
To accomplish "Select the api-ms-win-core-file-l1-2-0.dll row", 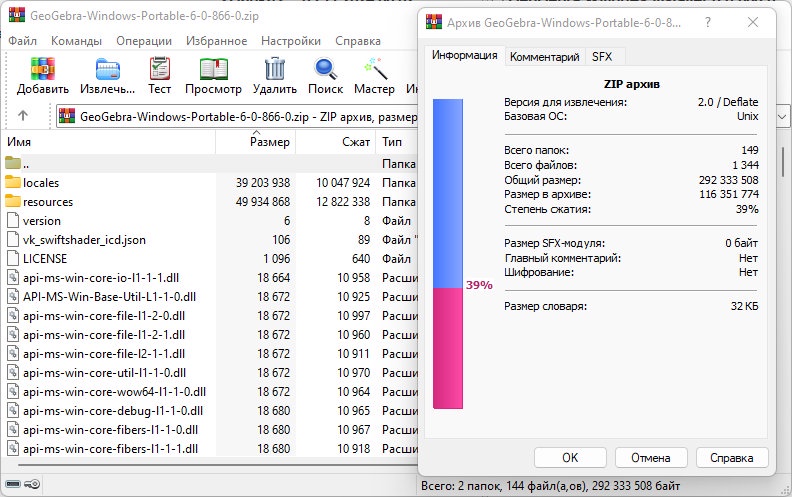I will pos(210,316).
